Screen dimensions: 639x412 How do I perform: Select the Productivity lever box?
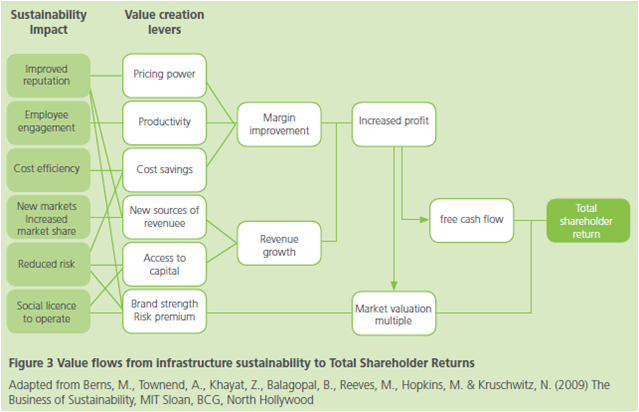click(164, 121)
